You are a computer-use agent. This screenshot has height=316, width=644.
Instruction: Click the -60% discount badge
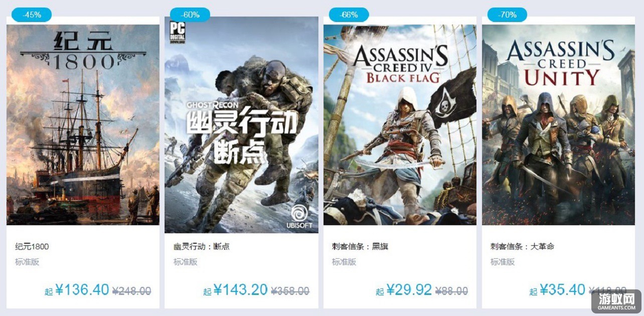coord(190,15)
